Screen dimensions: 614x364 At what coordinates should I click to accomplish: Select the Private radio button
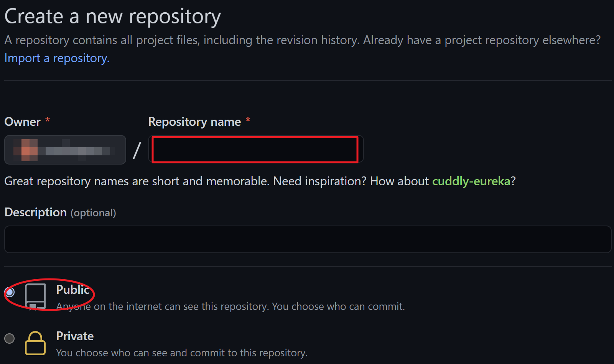pyautogui.click(x=10, y=338)
